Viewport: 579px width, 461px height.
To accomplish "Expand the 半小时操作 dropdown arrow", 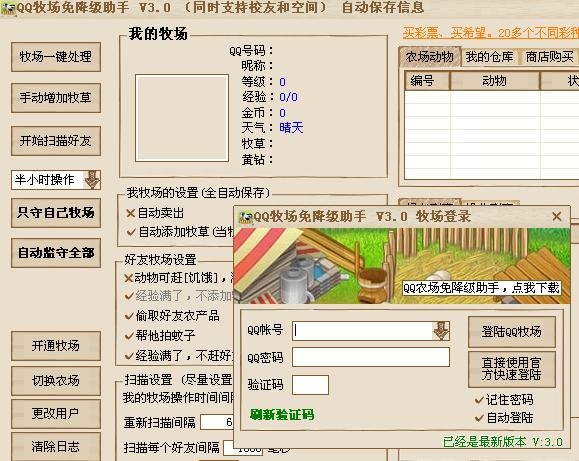I will [92, 180].
